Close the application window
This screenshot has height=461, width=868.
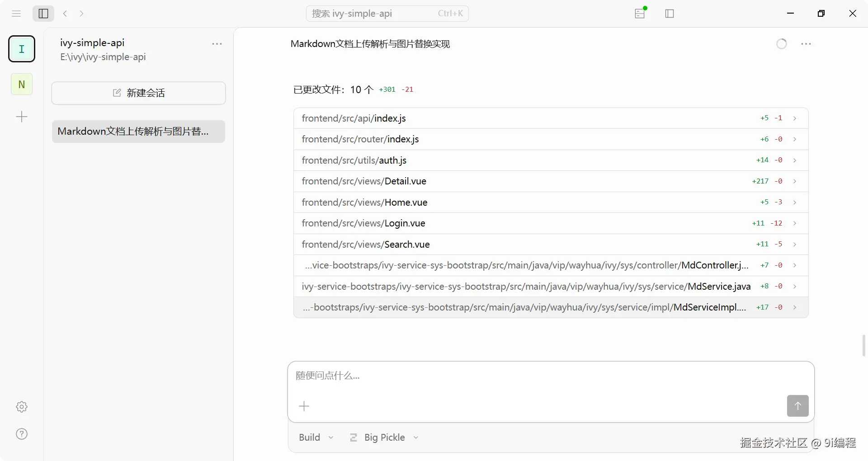[853, 14]
